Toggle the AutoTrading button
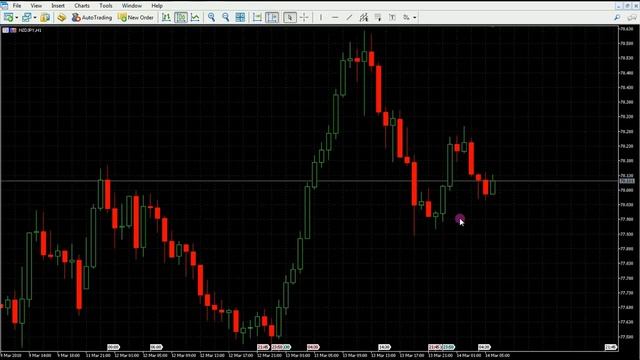This screenshot has height=360, width=640. click(x=92, y=17)
